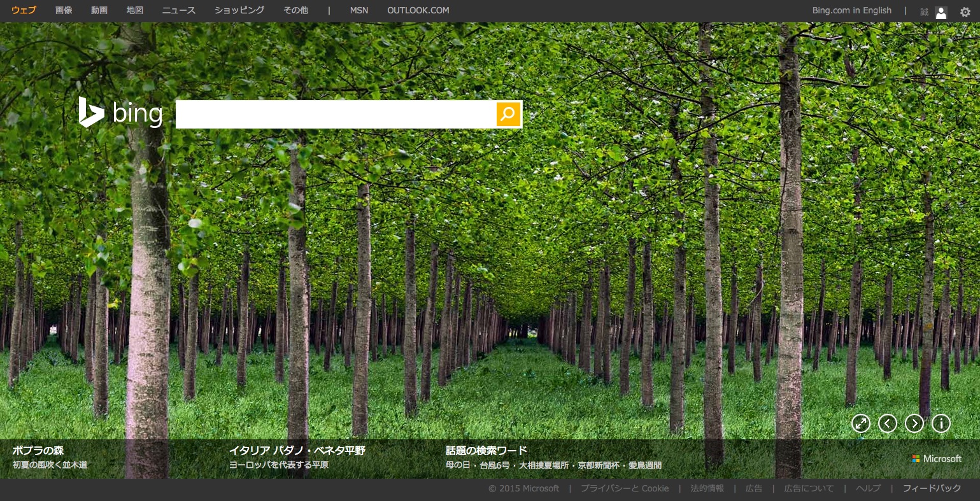
Task: Open the settings gear icon
Action: [x=965, y=11]
